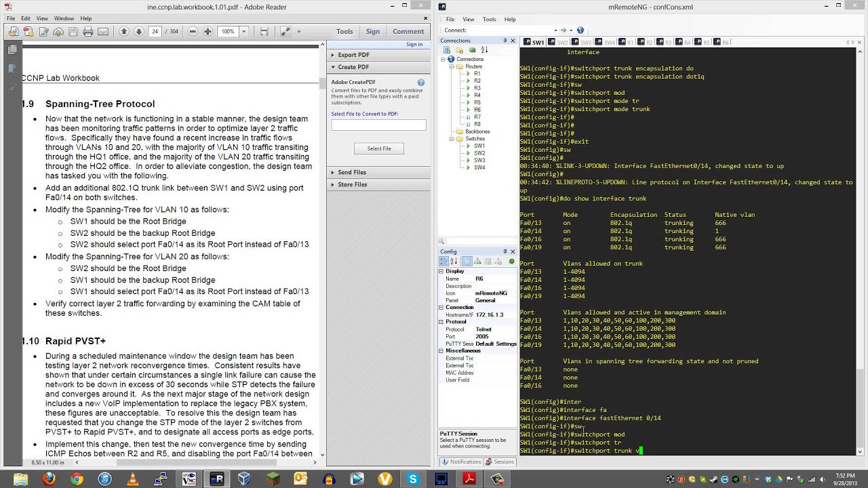The width and height of the screenshot is (868, 488).
Task: Click the fit-page scrolling mode icon
Action: pyautogui.click(x=264, y=31)
